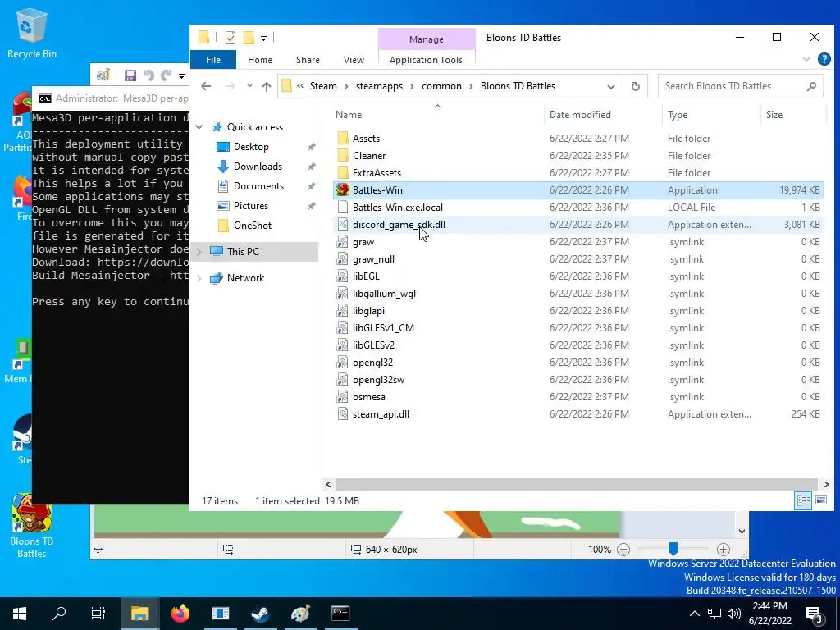Click the Back navigation arrow
840x630 pixels.
(206, 86)
